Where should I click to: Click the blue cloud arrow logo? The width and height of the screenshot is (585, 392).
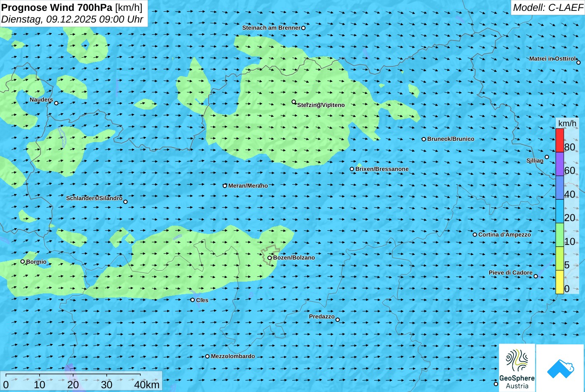pyautogui.click(x=560, y=368)
